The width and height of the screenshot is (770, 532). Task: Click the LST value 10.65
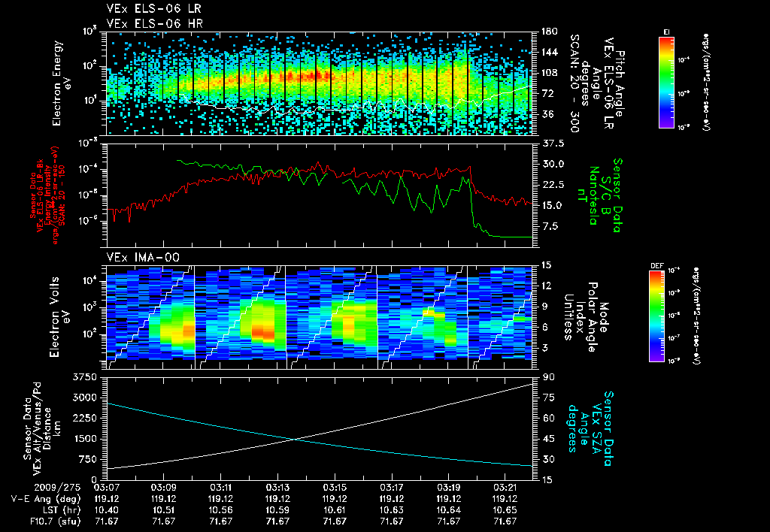pos(505,510)
